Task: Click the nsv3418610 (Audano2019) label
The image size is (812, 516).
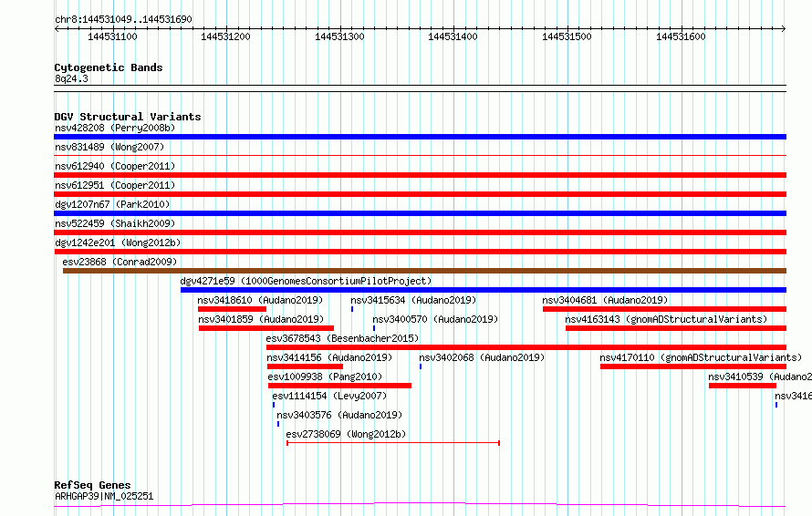Action: coord(260,300)
